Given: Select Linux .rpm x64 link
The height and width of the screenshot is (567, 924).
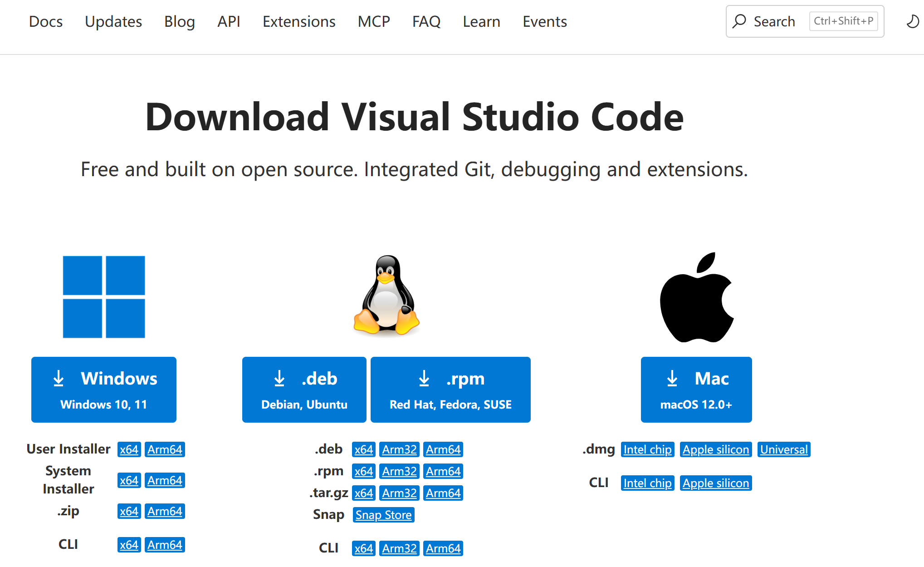Looking at the screenshot, I should [364, 471].
